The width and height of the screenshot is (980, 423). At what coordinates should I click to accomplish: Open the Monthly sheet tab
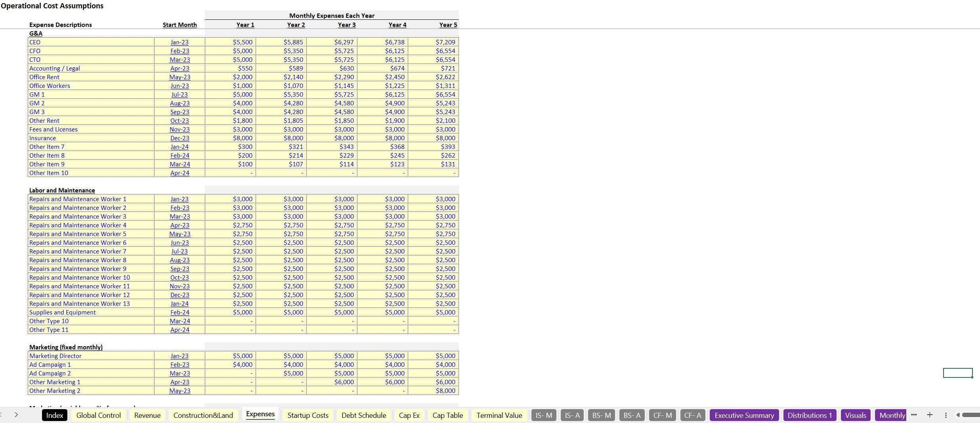(x=892, y=415)
